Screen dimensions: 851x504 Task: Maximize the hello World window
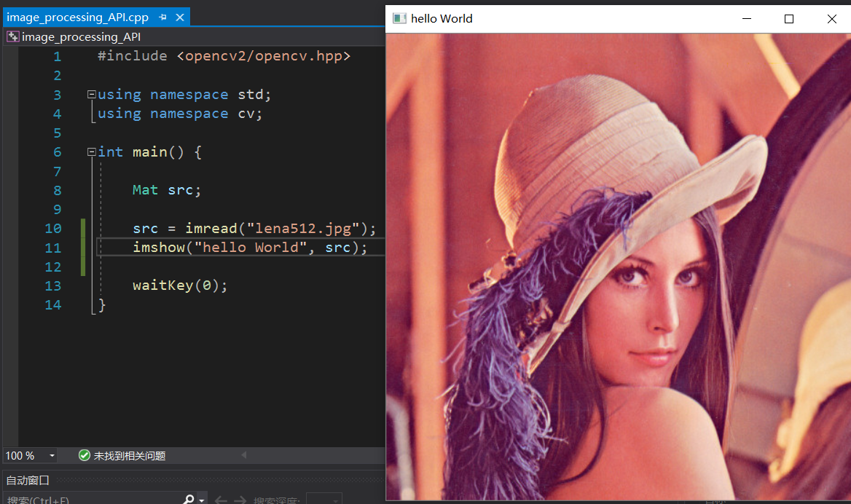tap(789, 18)
